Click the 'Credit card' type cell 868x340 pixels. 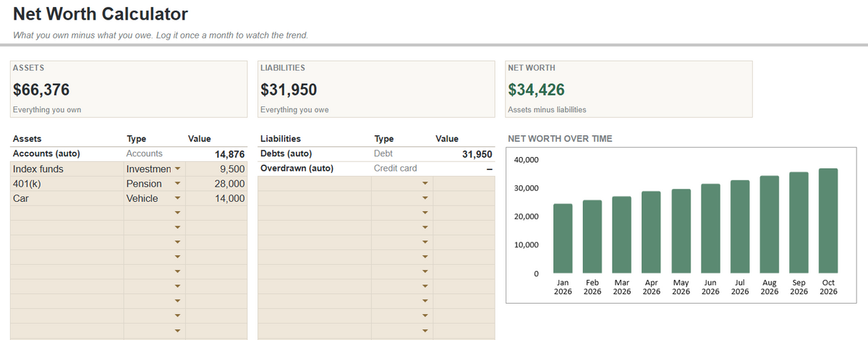(402, 169)
